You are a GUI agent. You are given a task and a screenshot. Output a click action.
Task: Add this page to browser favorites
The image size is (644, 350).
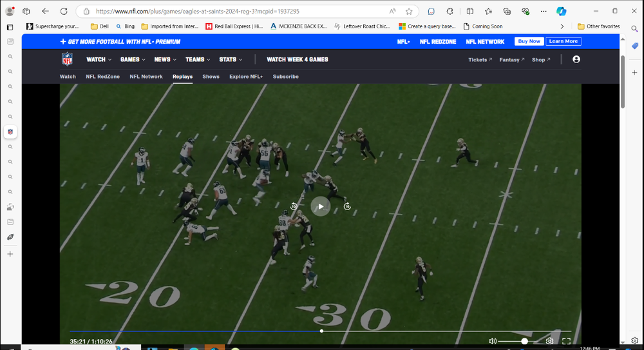coord(409,12)
